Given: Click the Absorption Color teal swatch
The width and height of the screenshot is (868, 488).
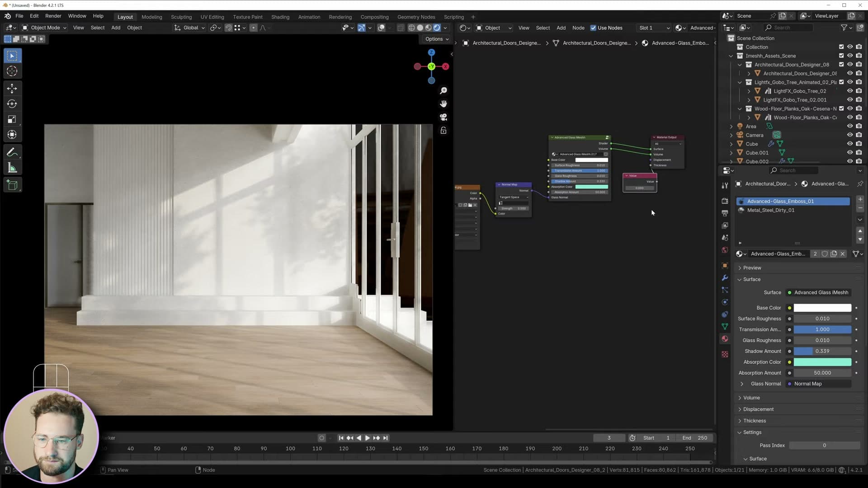Looking at the screenshot, I should coord(822,362).
